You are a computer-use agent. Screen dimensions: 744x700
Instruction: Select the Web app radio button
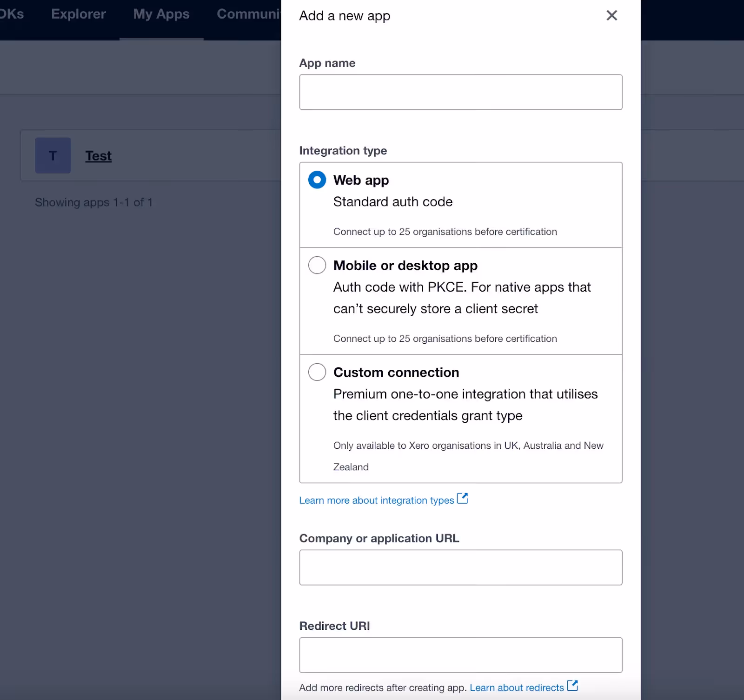317,180
